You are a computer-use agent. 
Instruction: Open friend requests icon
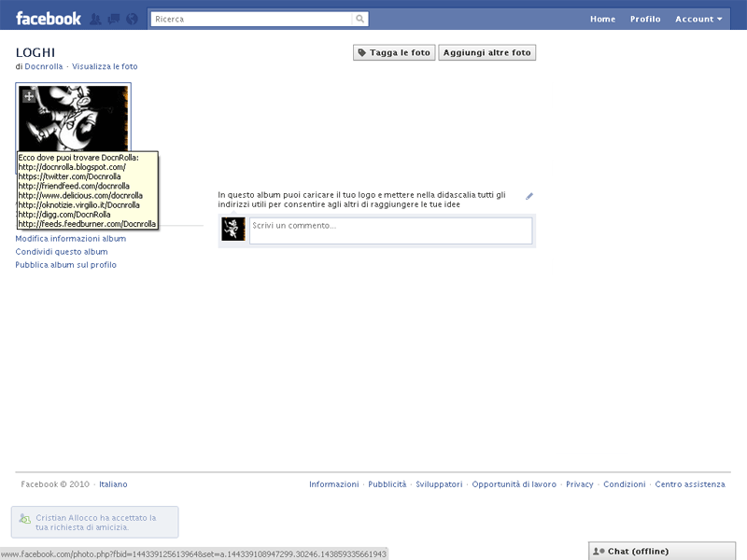tap(95, 19)
